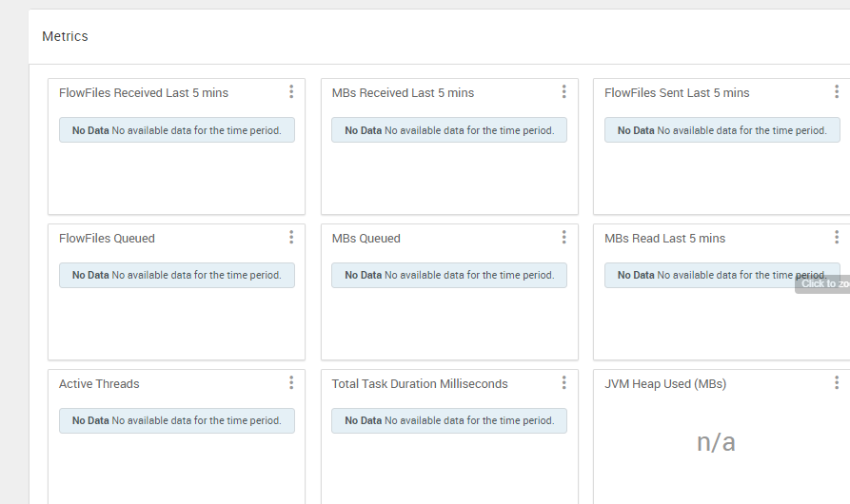
Task: Click the Metrics panel heading
Action: pyautogui.click(x=65, y=36)
